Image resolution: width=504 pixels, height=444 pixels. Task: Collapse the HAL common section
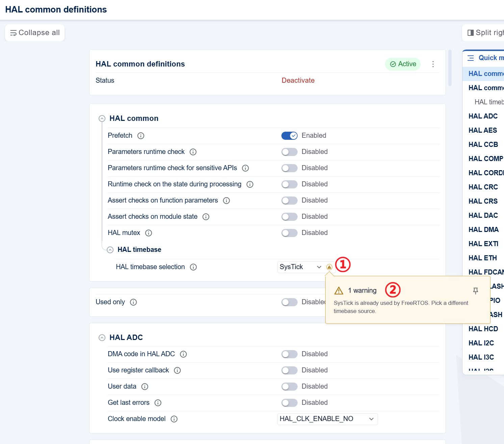coord(102,119)
